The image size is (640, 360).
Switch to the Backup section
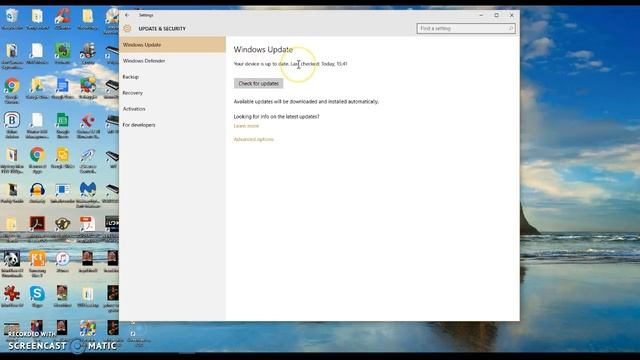coord(172,77)
